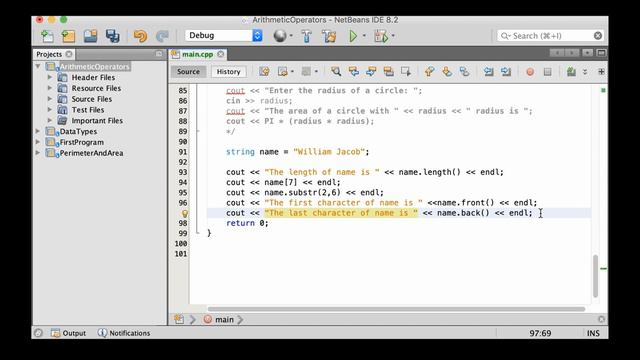Click the Undo arrow icon
This screenshot has height=360, width=640.
(x=140, y=36)
